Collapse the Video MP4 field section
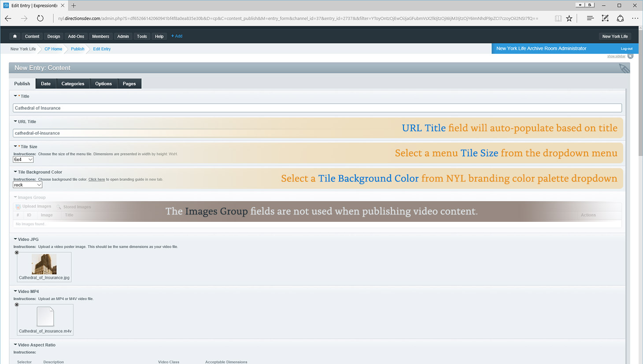This screenshot has width=643, height=364. click(x=15, y=291)
